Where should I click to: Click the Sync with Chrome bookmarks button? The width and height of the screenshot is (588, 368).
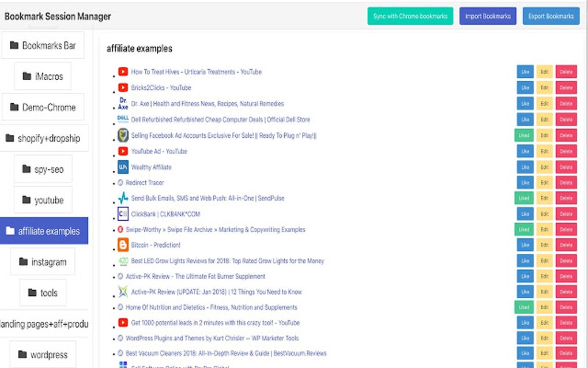tap(410, 16)
